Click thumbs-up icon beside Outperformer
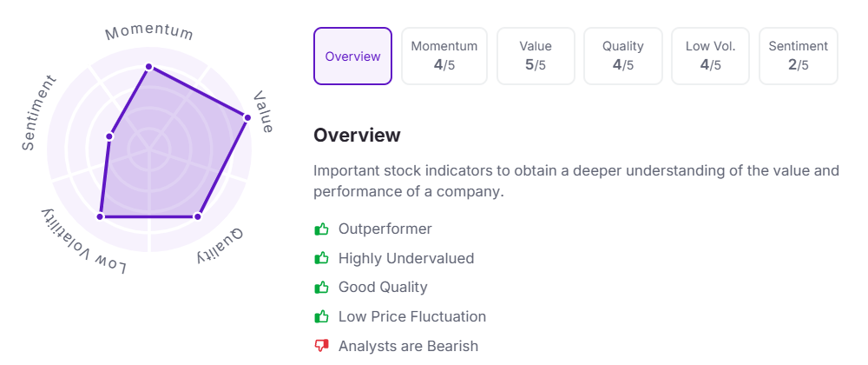 [x=322, y=229]
